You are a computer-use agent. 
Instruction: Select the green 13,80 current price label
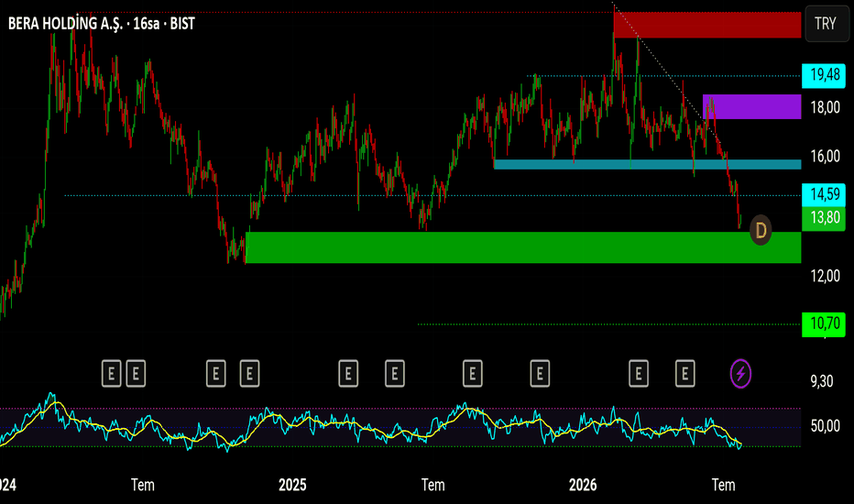tap(824, 218)
